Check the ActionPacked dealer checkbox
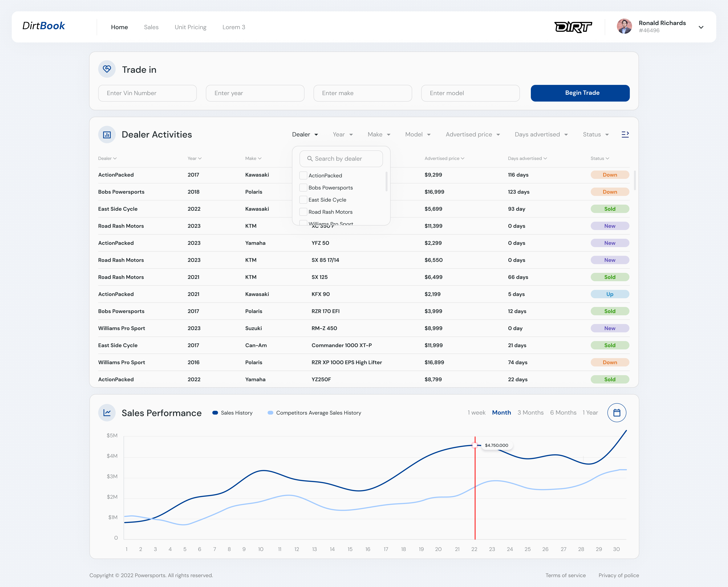 [x=303, y=175]
